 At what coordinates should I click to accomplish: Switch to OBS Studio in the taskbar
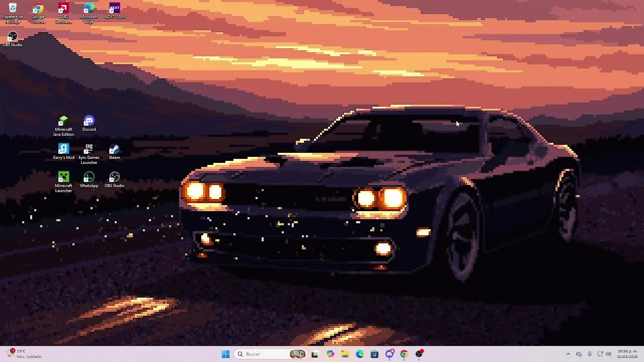(419, 354)
